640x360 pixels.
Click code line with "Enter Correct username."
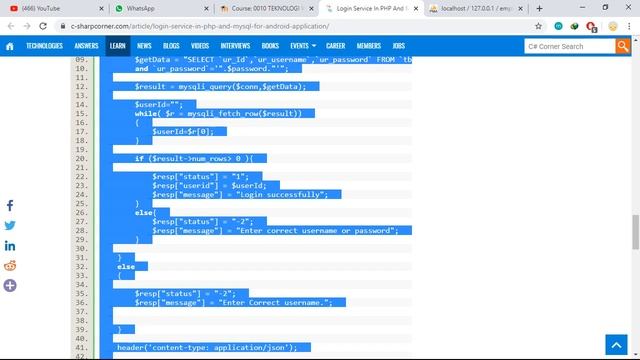(233, 302)
